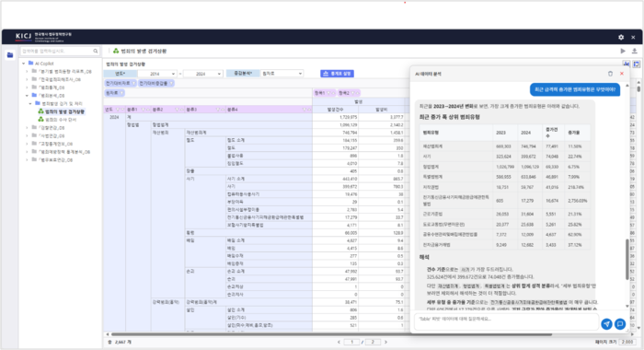Image resolution: width=644 pixels, height=350 pixels.
Task: Click the AI question input box
Action: tap(506, 321)
